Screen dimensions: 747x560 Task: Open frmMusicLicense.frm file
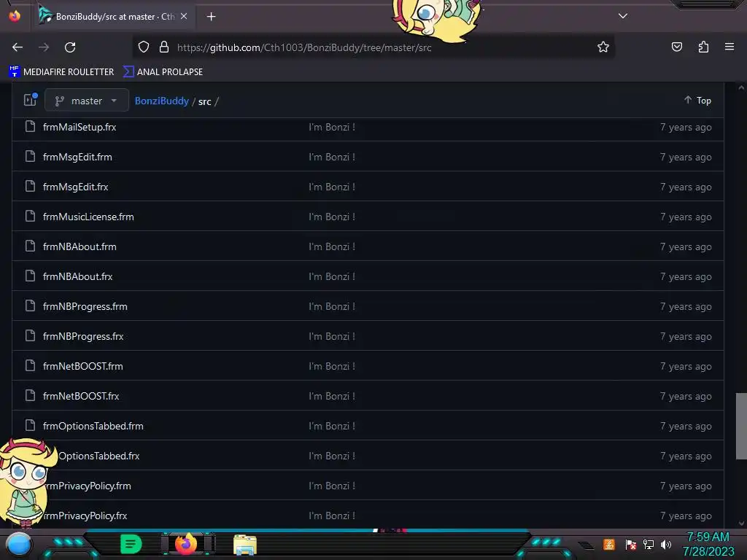(x=88, y=217)
